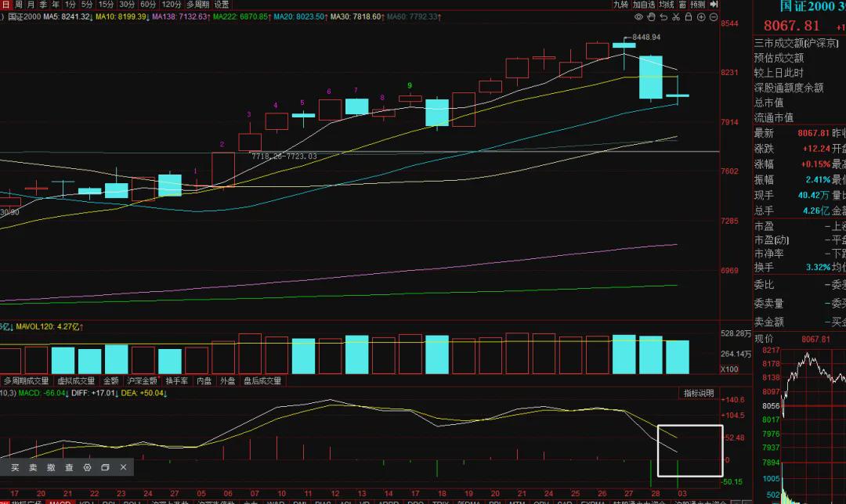
Task: Zoom out with the minus circle icon
Action: point(714,17)
